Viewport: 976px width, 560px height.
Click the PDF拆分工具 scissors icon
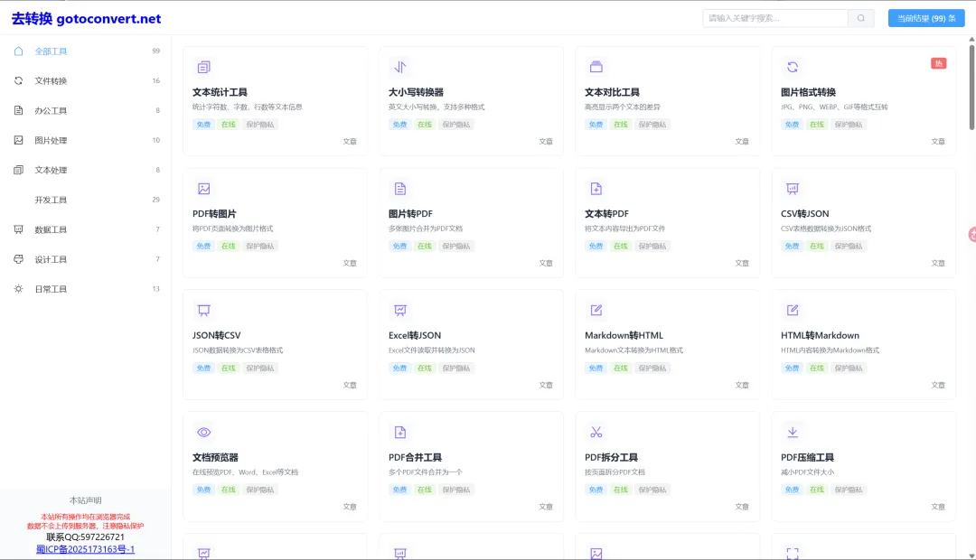[596, 432]
